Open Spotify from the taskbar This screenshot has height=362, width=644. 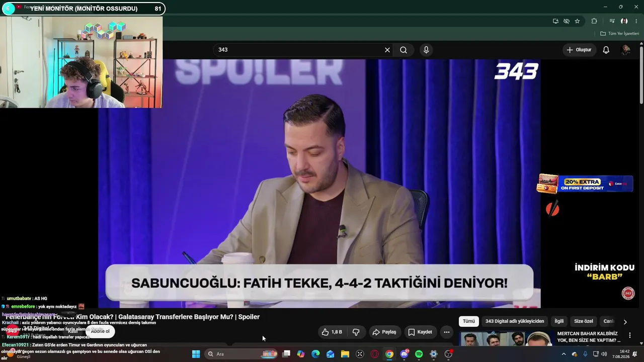[x=419, y=354]
